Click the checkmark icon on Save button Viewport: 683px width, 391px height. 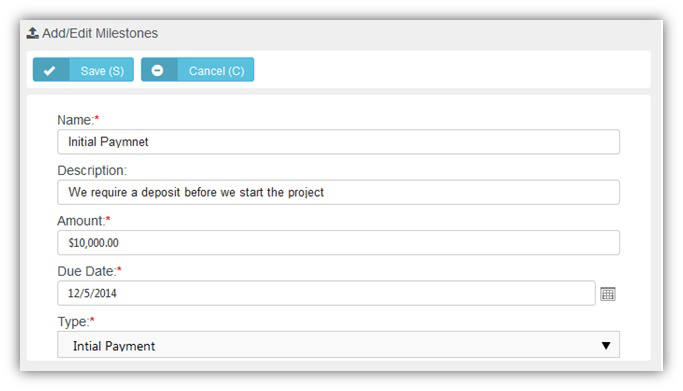50,70
